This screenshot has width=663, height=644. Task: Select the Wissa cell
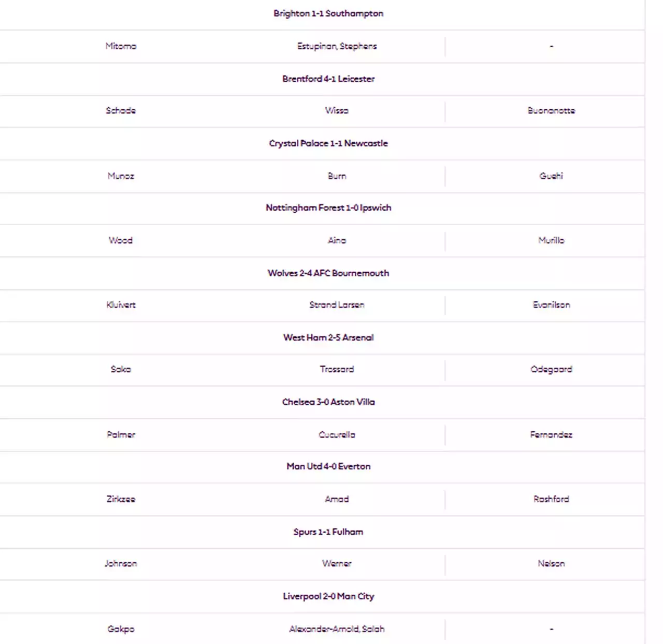337,110
